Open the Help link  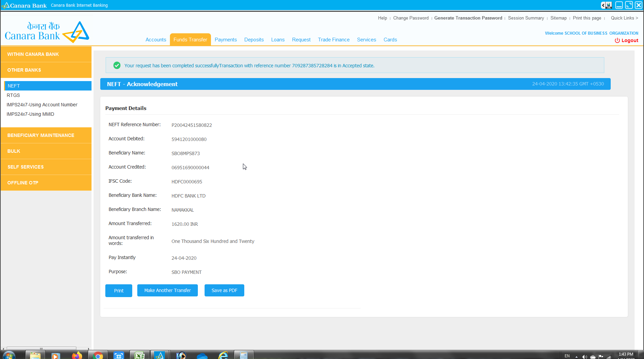[383, 18]
